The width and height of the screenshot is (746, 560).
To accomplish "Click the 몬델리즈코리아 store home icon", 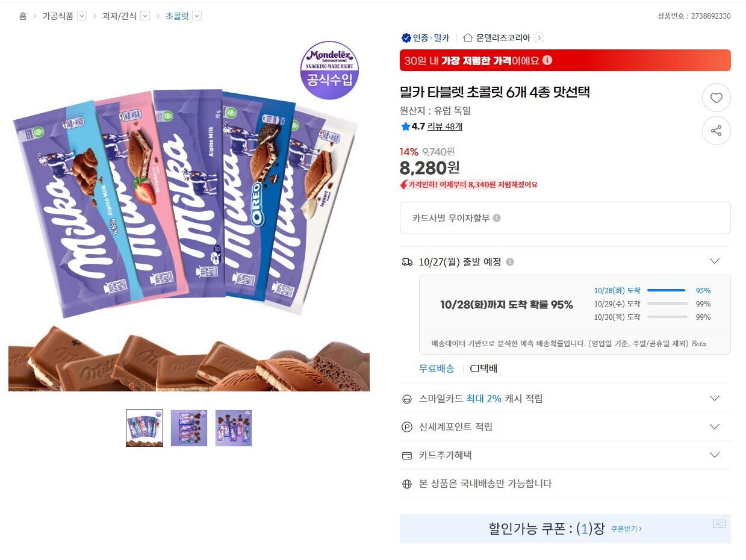I will click(x=468, y=37).
